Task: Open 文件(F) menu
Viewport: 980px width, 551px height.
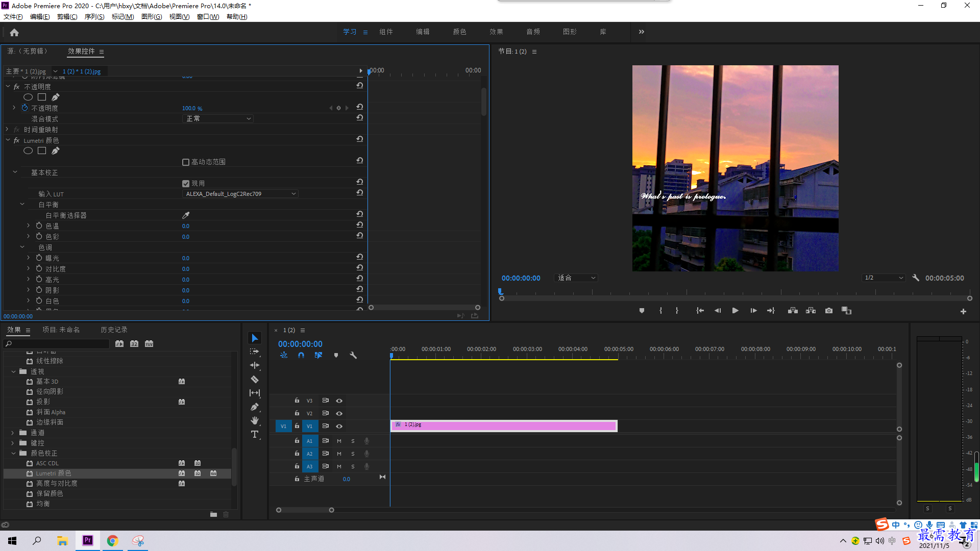Action: click(x=13, y=17)
